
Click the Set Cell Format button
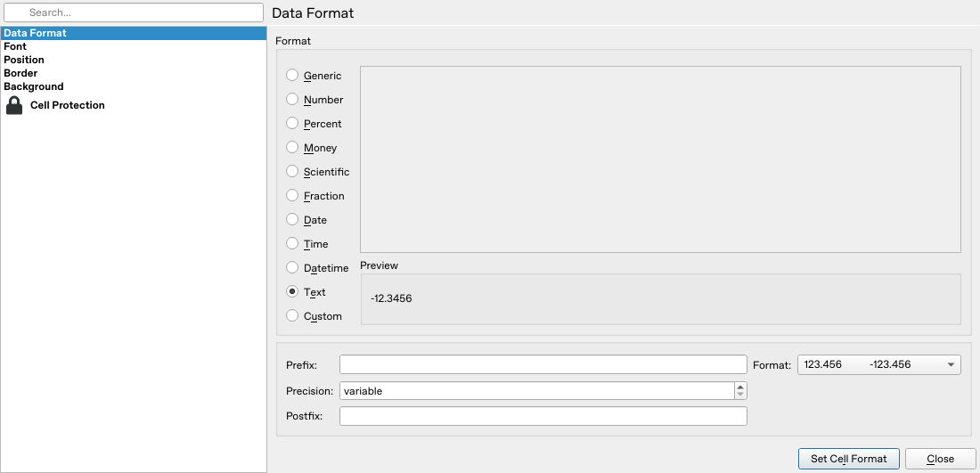click(x=848, y=459)
